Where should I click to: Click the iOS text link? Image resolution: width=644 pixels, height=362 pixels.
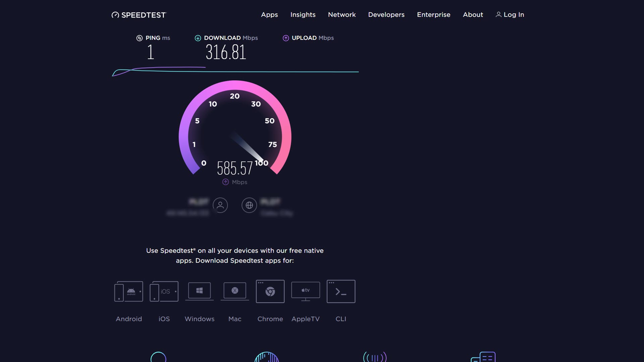pos(164,319)
